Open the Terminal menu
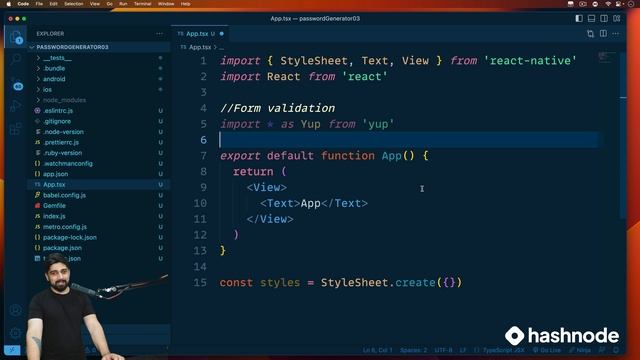The height and width of the screenshot is (360, 640). 142,4
